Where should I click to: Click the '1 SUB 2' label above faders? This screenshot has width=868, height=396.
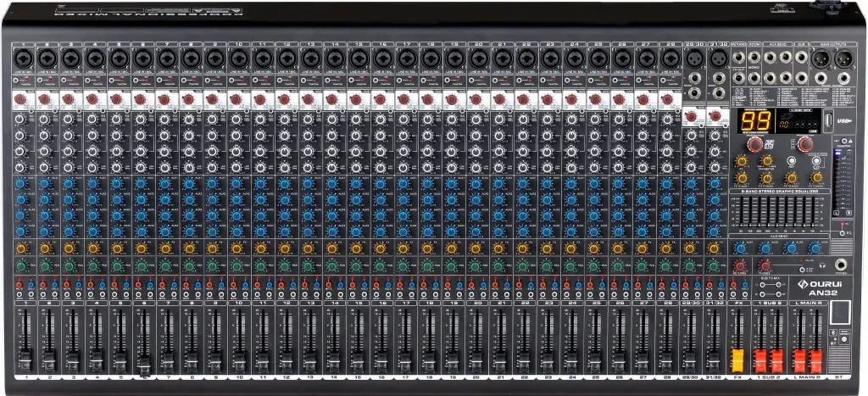click(770, 303)
